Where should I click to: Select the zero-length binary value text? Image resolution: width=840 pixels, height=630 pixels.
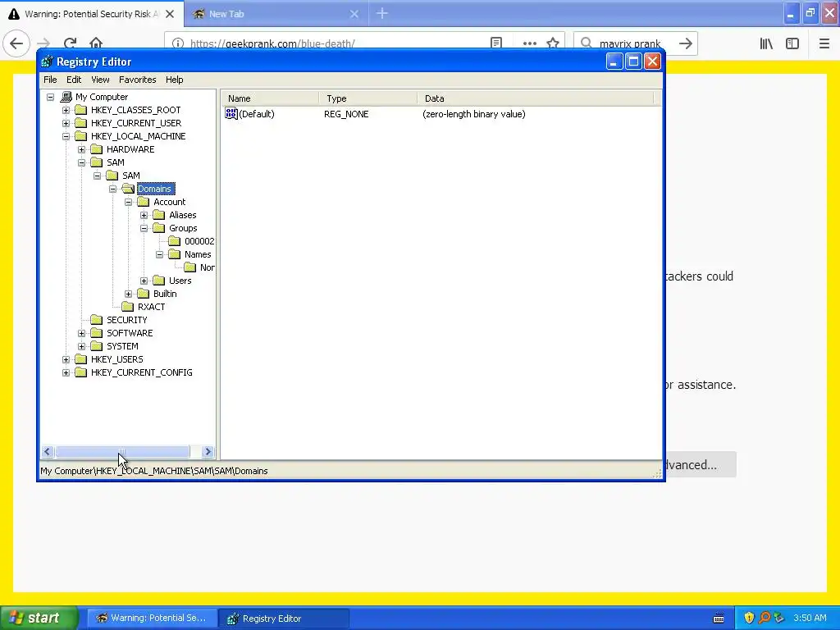click(473, 114)
